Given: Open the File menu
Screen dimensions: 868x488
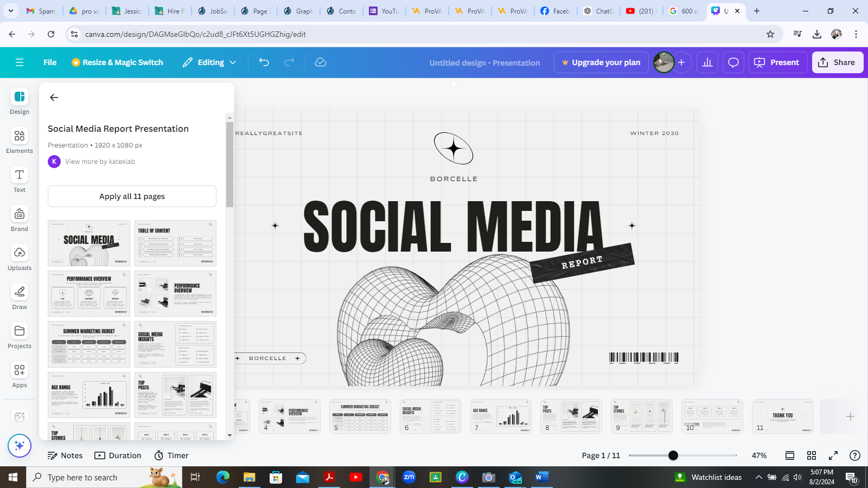Looking at the screenshot, I should click(x=50, y=62).
